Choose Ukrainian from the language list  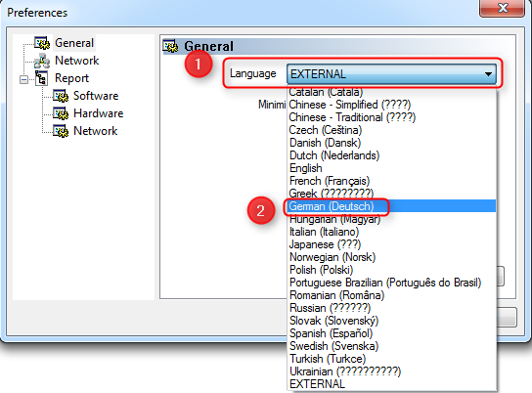(391, 371)
